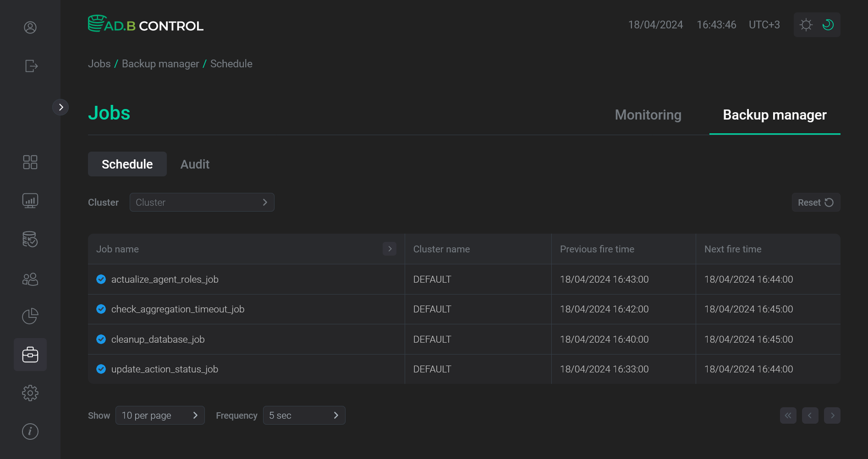The height and width of the screenshot is (459, 868).
Task: Click the logout icon in the sidebar
Action: (30, 66)
